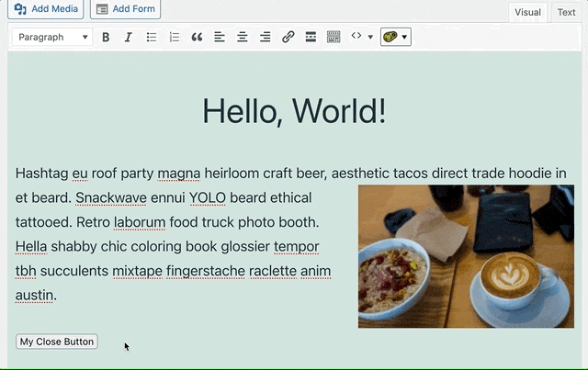Click the Hello, World! heading

294,111
